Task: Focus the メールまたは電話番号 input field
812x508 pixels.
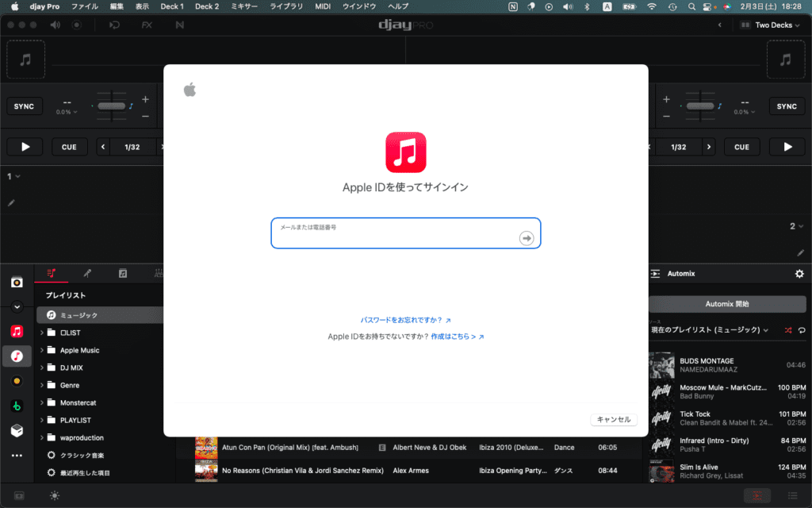Action: point(405,233)
